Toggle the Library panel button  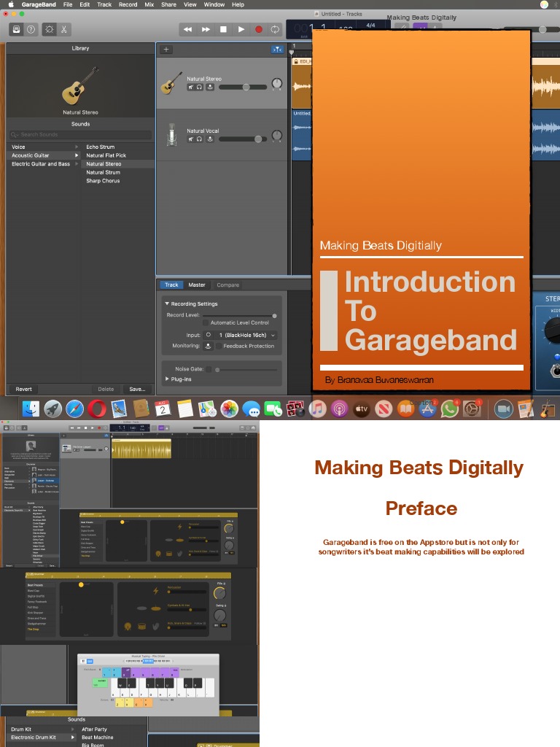(x=16, y=29)
